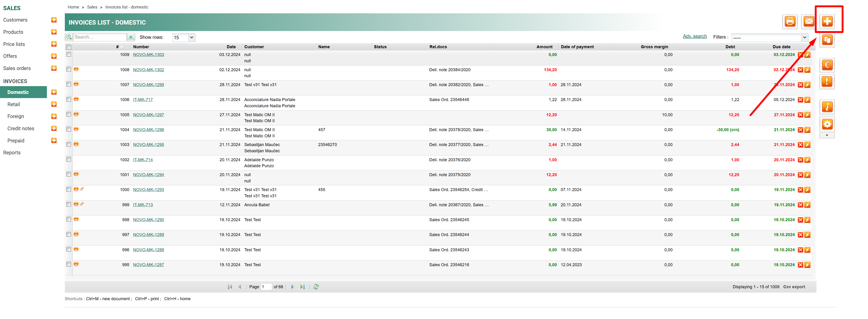Screen dimensions: 868x319
Task: Check the box for invoice NOVO-MK-1302
Action: [x=69, y=69]
